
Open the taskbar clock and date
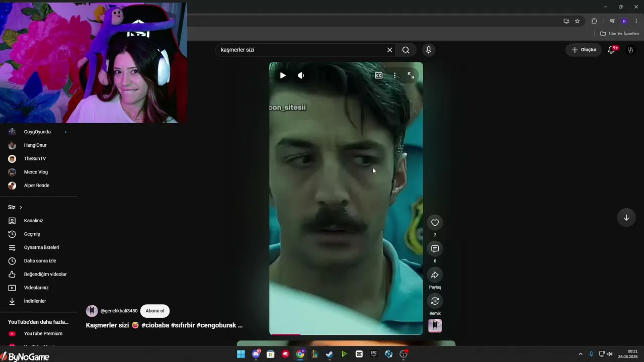tap(629, 354)
